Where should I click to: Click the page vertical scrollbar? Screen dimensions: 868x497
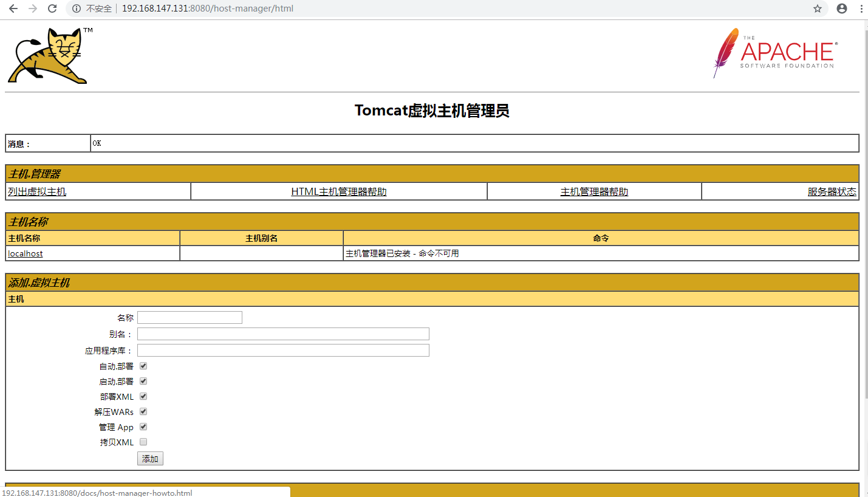click(865, 216)
